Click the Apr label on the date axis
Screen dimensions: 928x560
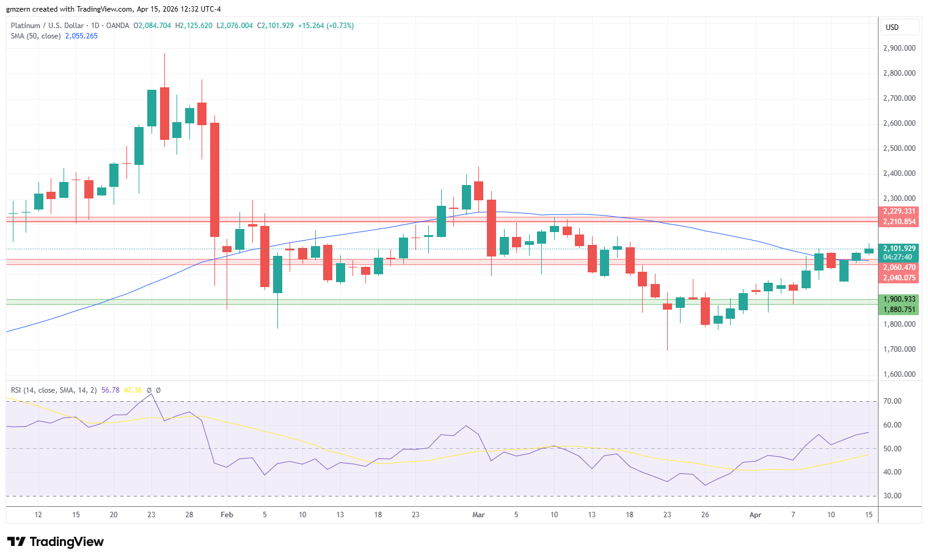pos(755,515)
